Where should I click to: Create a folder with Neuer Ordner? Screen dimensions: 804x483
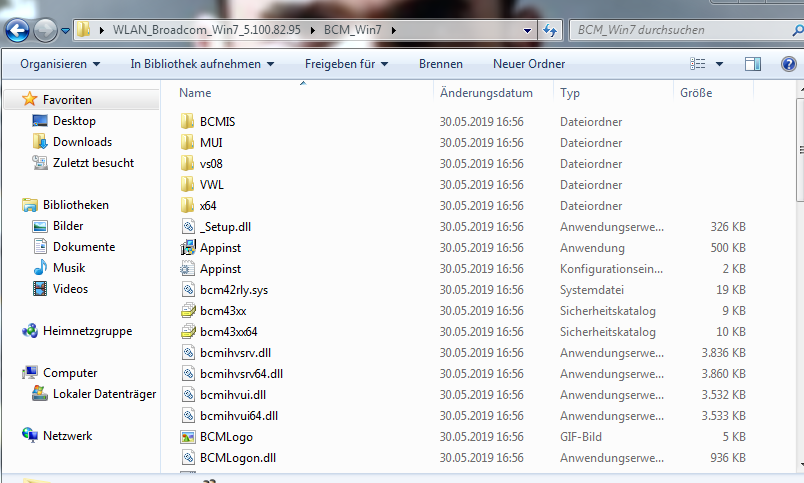529,64
